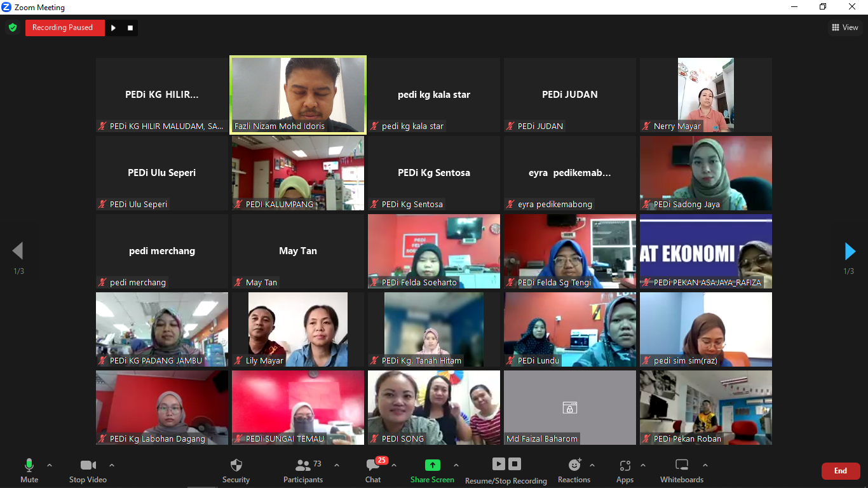Click the green encryption shield icon
This screenshot has width=868, height=488.
[13, 27]
